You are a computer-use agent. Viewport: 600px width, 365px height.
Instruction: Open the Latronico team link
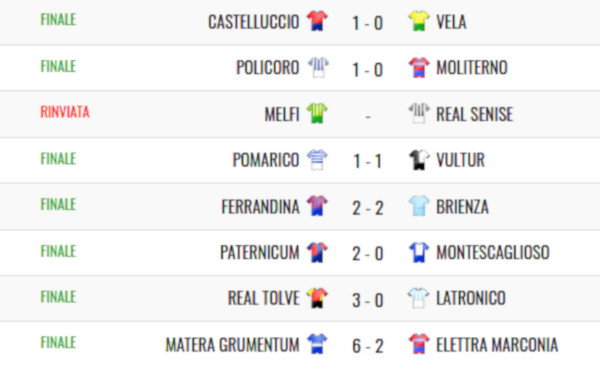click(x=471, y=298)
